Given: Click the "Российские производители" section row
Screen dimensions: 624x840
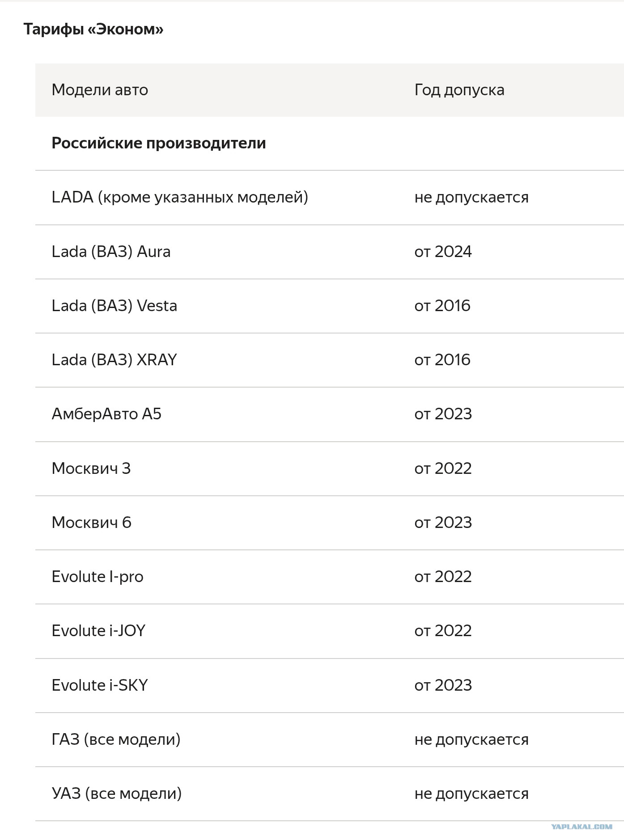Looking at the screenshot, I should click(x=330, y=144).
